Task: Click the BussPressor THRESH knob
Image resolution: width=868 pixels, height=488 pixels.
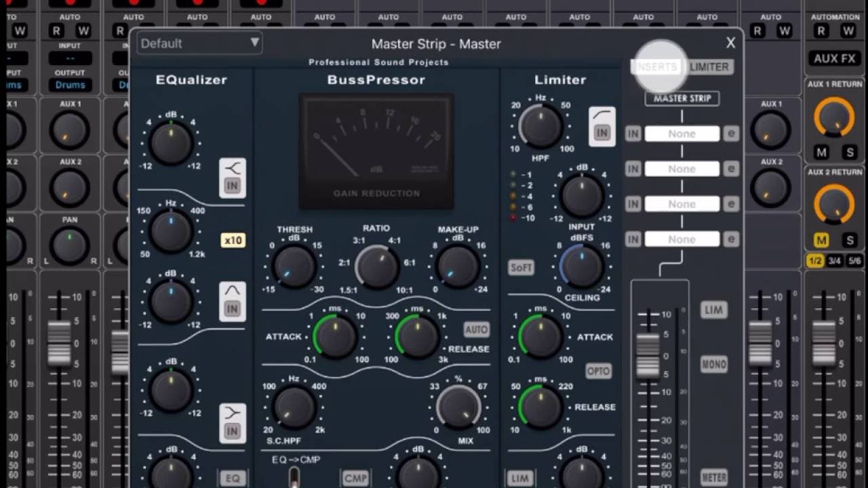Action: click(x=294, y=266)
